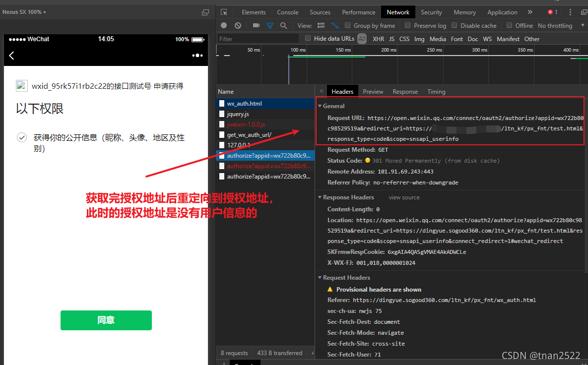This screenshot has height=365, width=588.
Task: Filter requests by Manifest
Action: tap(508, 39)
